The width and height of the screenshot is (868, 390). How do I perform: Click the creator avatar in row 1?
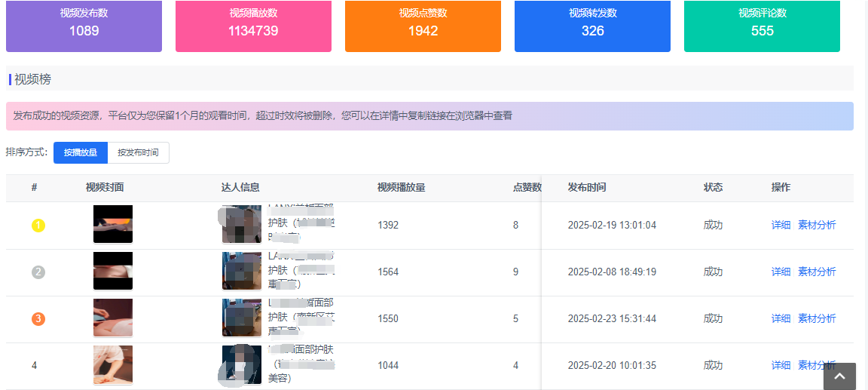pos(242,224)
